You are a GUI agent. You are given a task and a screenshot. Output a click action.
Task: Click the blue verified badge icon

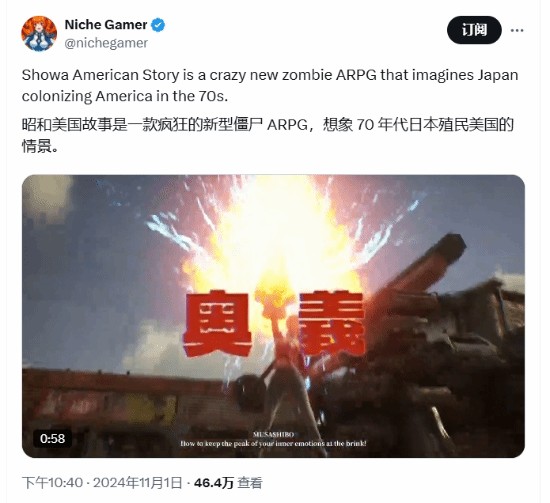pos(158,25)
